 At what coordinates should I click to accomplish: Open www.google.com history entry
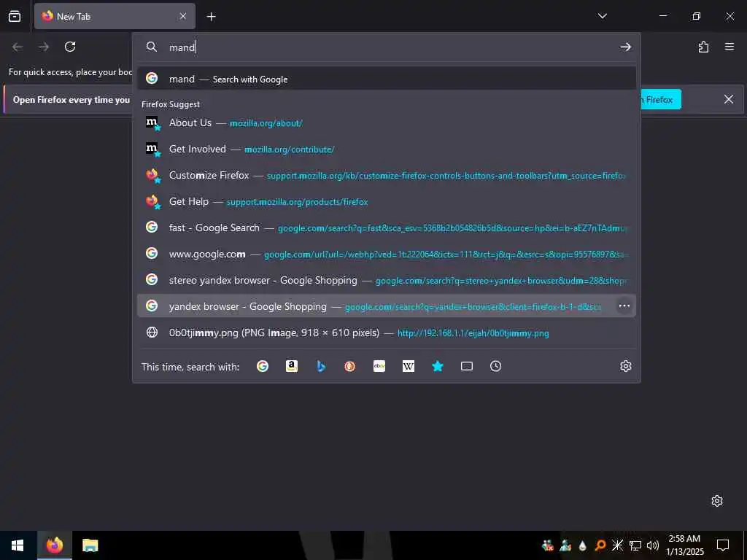click(387, 254)
